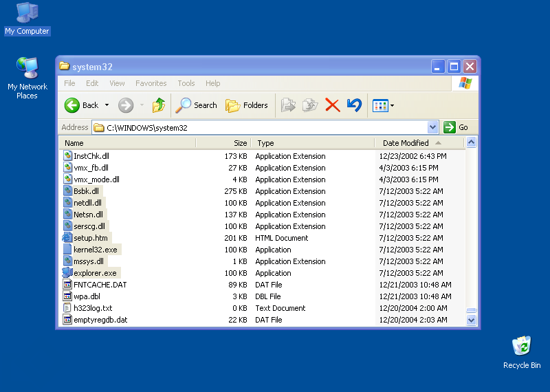Minimize the system32 window

(x=438, y=66)
